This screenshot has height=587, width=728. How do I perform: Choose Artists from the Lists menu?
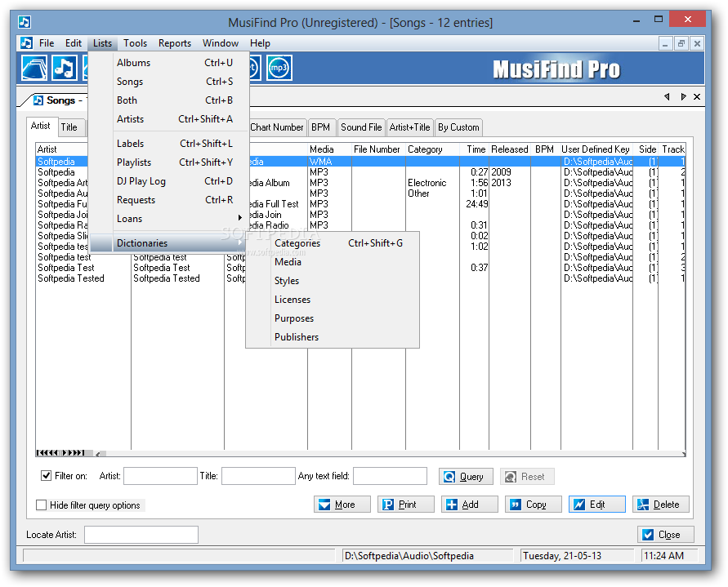(169, 119)
